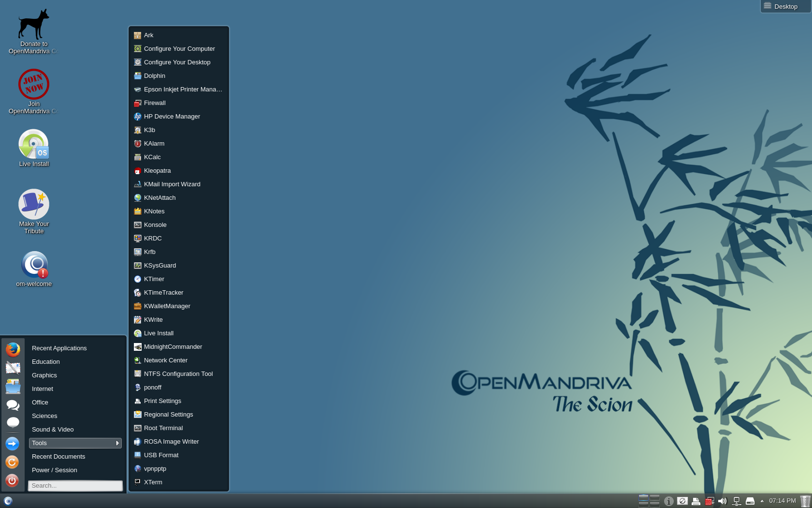Select the Live Install desktop icon
This screenshot has width=812, height=508.
coord(34,148)
